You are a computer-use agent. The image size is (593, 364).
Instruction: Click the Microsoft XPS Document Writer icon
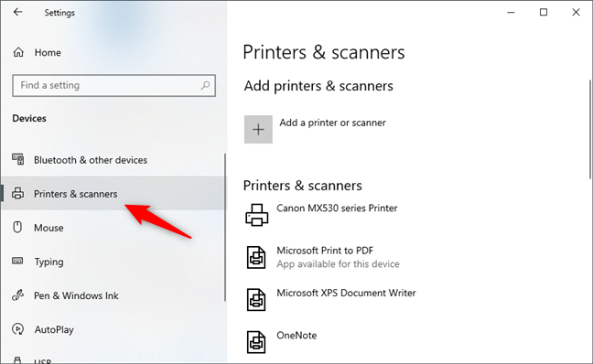pos(256,299)
